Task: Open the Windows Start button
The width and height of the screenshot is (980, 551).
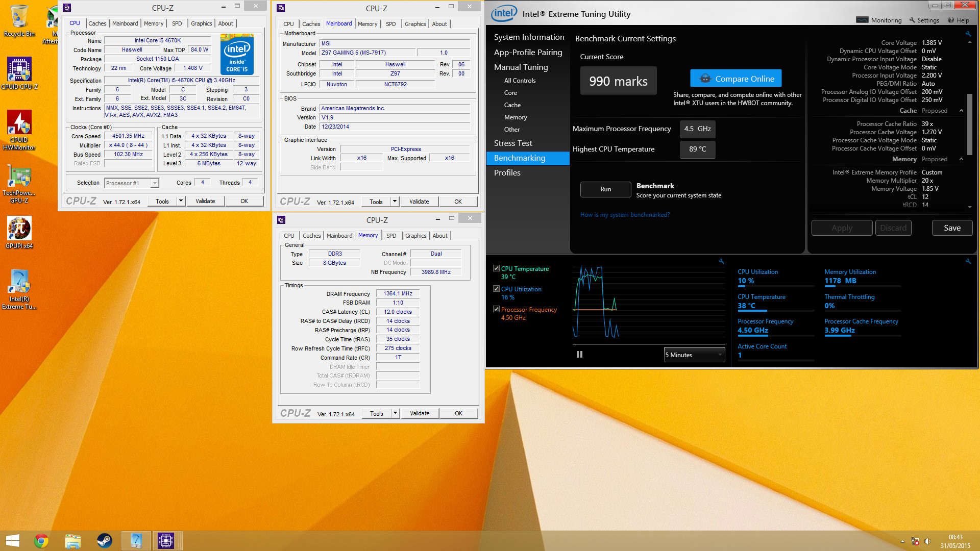Action: coord(13,541)
